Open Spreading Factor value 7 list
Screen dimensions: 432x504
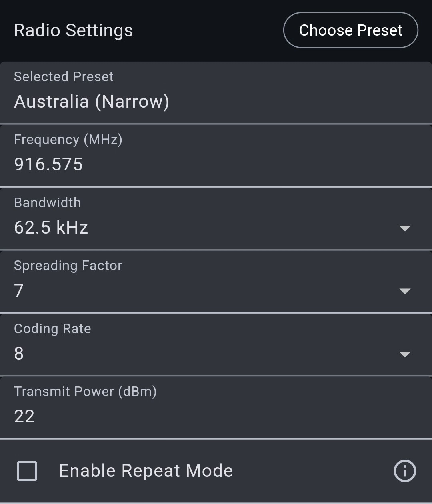19,291
